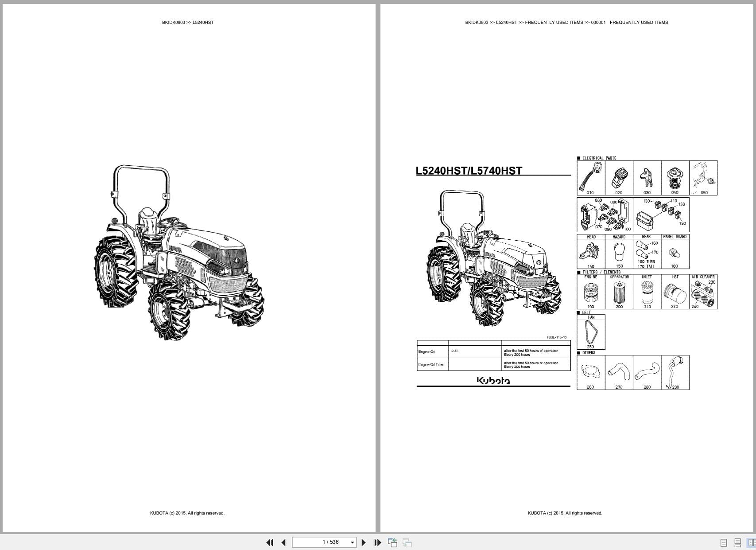
Task: Click the L5240HST/L5740HST heading
Action: tap(469, 171)
